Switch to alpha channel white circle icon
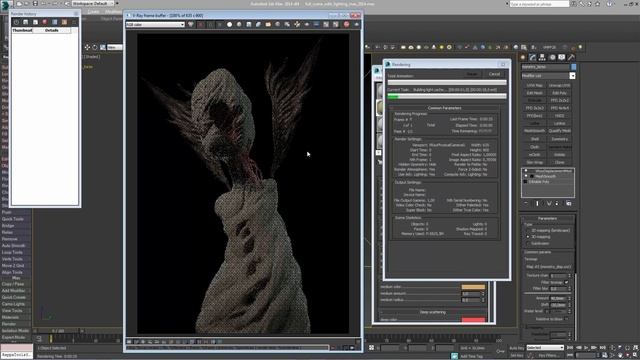Screen dimensions: 640x360 click(229, 24)
